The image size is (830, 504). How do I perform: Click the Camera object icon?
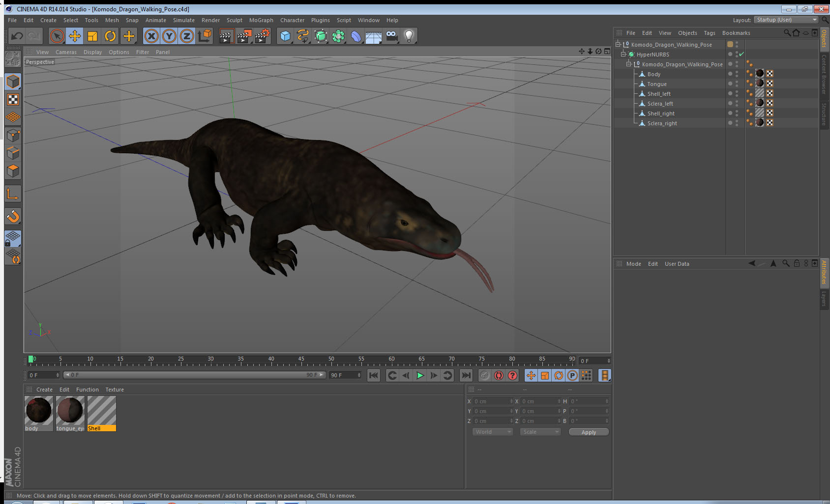pyautogui.click(x=391, y=36)
